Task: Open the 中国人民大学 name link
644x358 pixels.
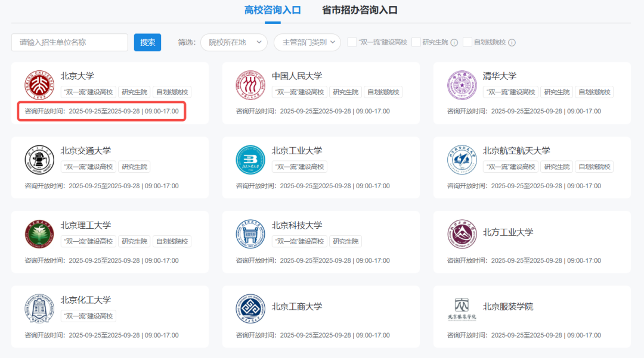Action: tap(297, 76)
